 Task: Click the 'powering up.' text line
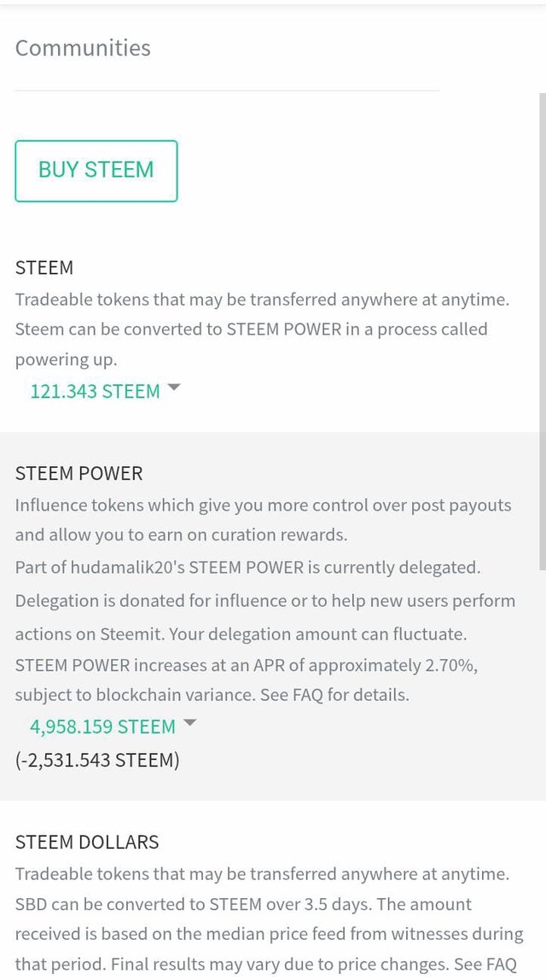pyautogui.click(x=67, y=360)
